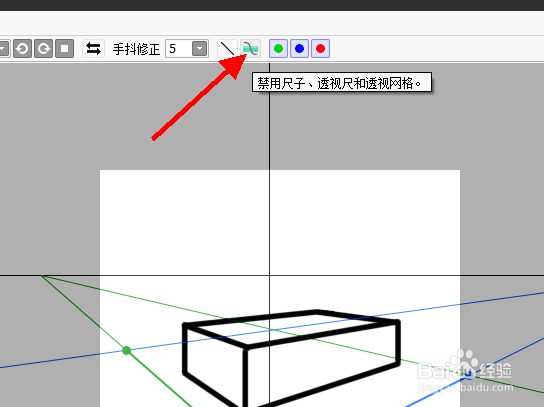Open the 手抖修正 stabilizer dropdown arrow
Screen dimensions: 544x407
point(199,49)
